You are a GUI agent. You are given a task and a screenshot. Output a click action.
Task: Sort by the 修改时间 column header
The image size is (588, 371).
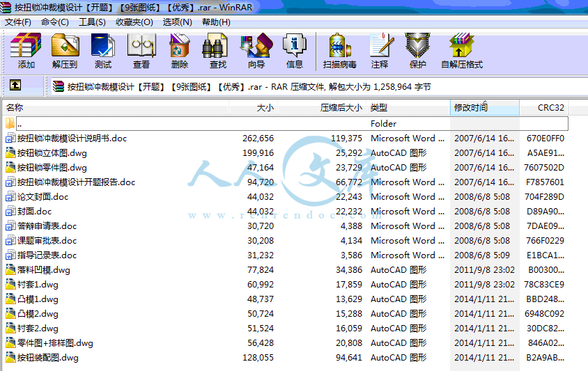tap(484, 108)
